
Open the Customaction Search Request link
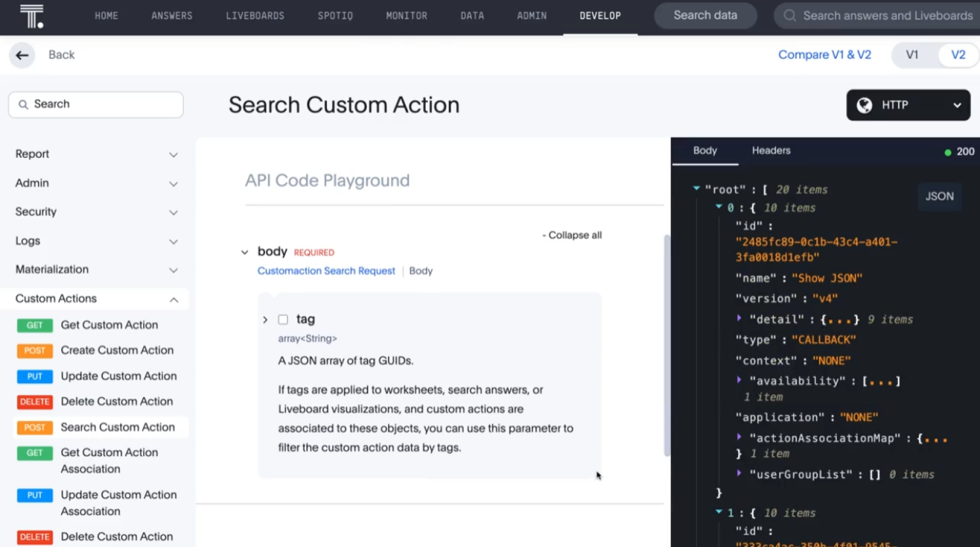coord(326,271)
